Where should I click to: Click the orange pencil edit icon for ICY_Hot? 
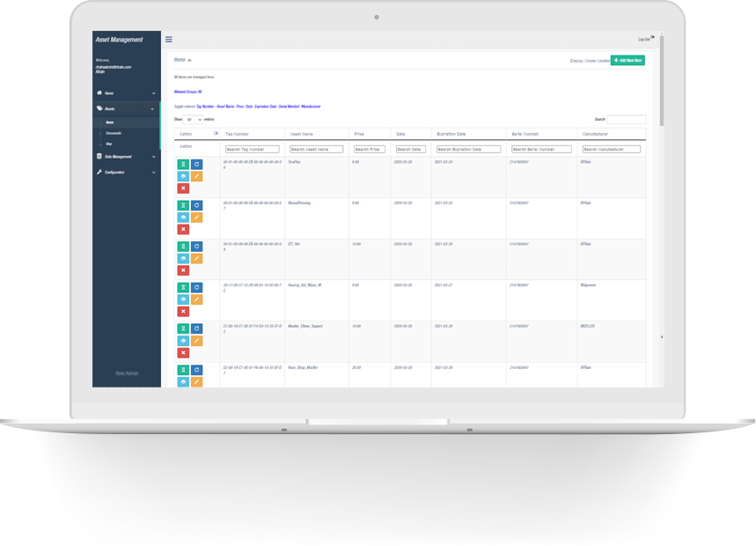tap(197, 259)
